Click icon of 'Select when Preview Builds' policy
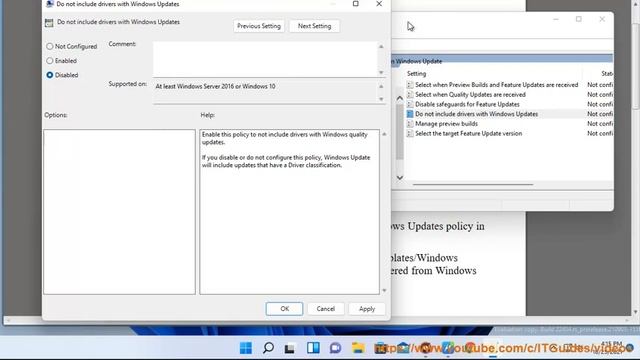640x360 pixels. click(x=410, y=85)
